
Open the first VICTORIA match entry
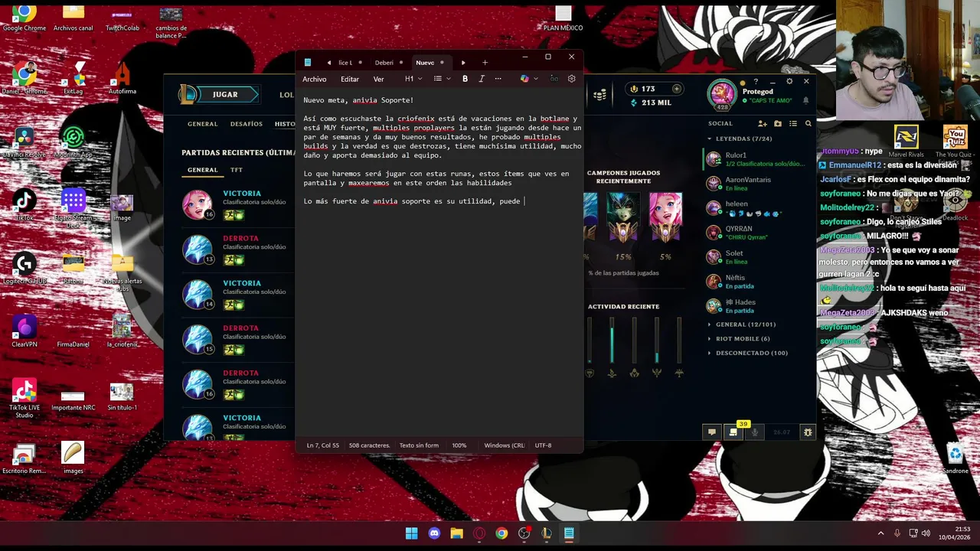click(x=237, y=205)
